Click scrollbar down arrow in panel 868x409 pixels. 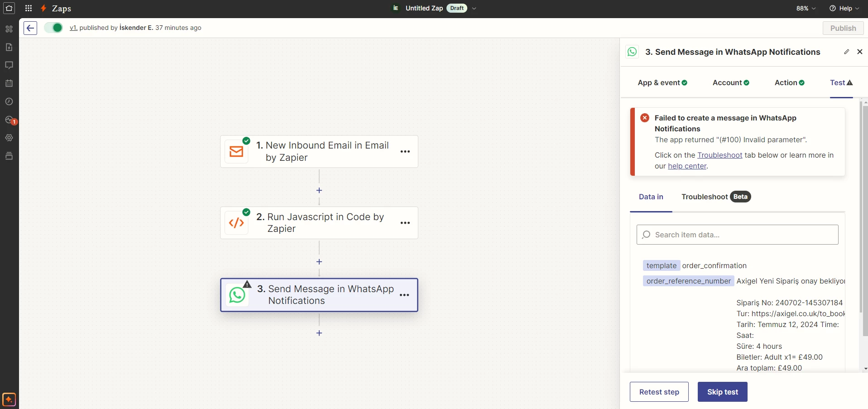(x=865, y=369)
